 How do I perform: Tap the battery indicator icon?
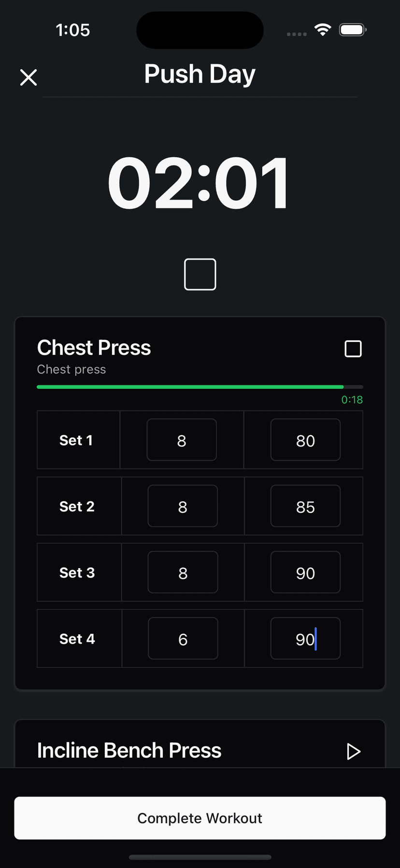click(353, 30)
